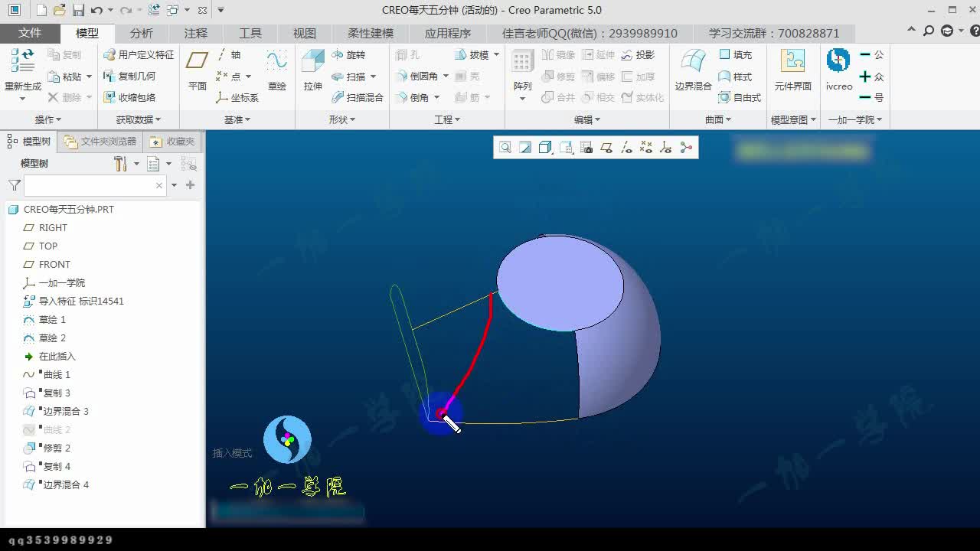This screenshot has height=551, width=980.
Task: Expand the Operations (操作) group dropdown
Action: coord(48,119)
